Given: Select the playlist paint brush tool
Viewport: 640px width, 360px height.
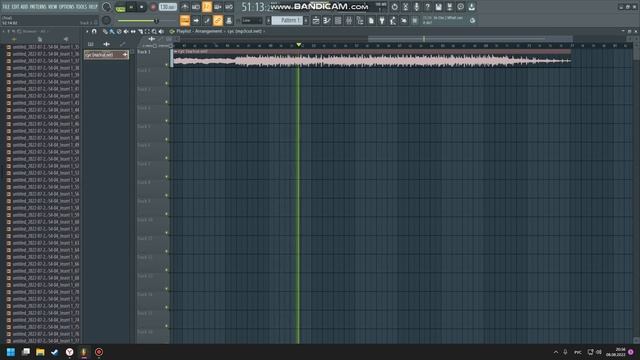Looking at the screenshot, I should [112, 31].
